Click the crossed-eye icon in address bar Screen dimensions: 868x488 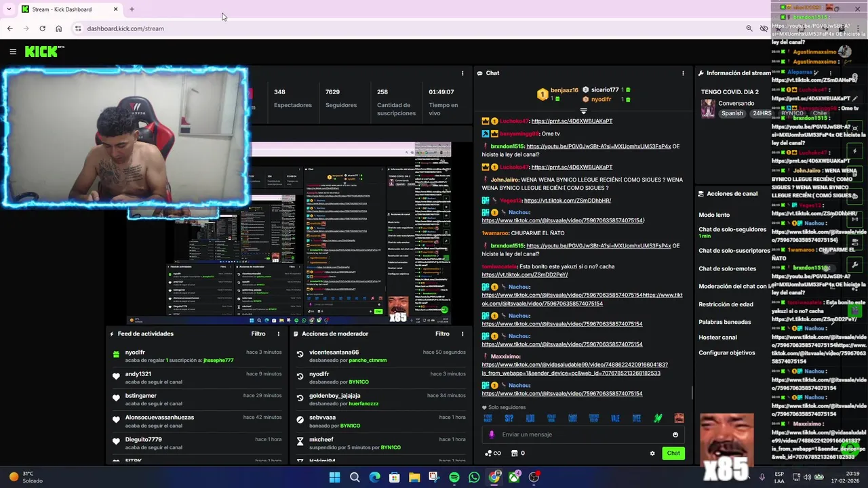click(x=764, y=28)
